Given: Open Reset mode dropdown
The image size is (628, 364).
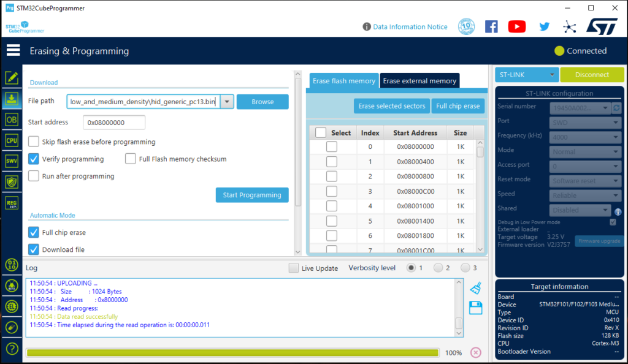Looking at the screenshot, I should pyautogui.click(x=585, y=181).
